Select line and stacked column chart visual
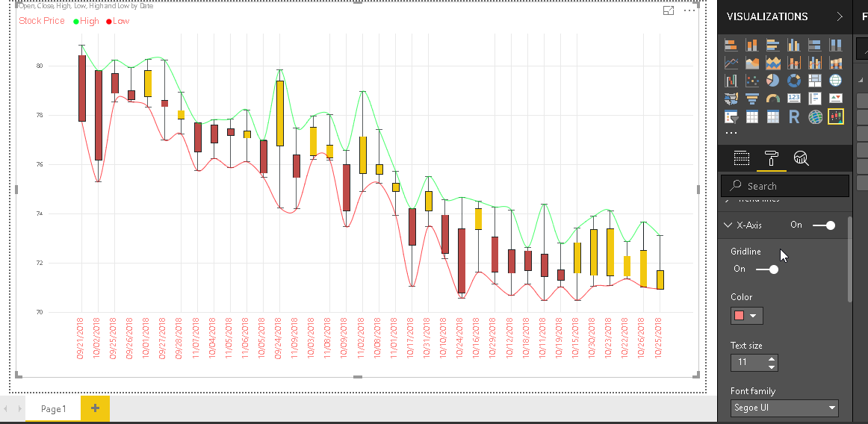Viewport: 868px width, 424px height. pyautogui.click(x=794, y=63)
